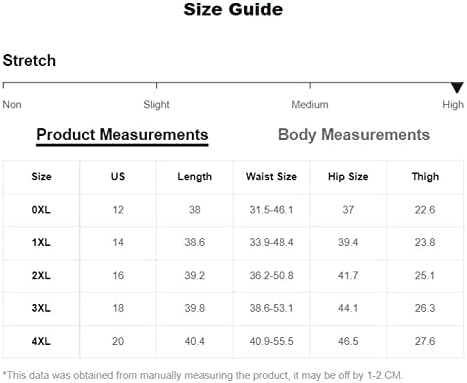Select the 1XL size row label

(x=41, y=242)
